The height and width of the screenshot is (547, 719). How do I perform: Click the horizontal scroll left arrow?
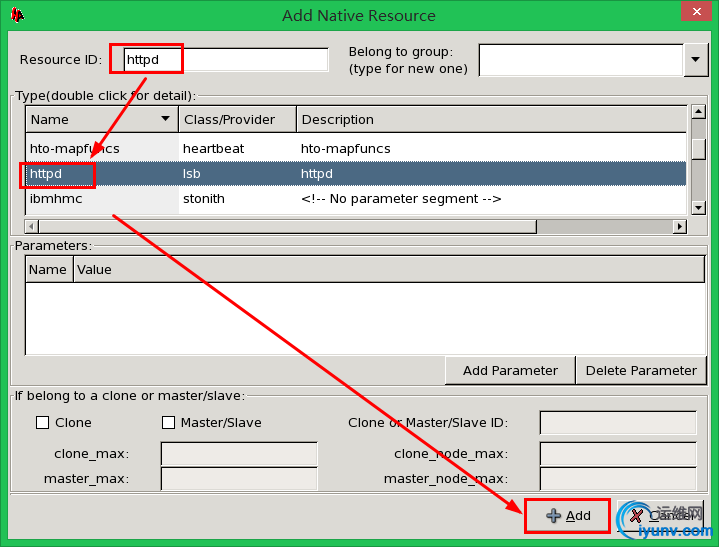(31, 227)
